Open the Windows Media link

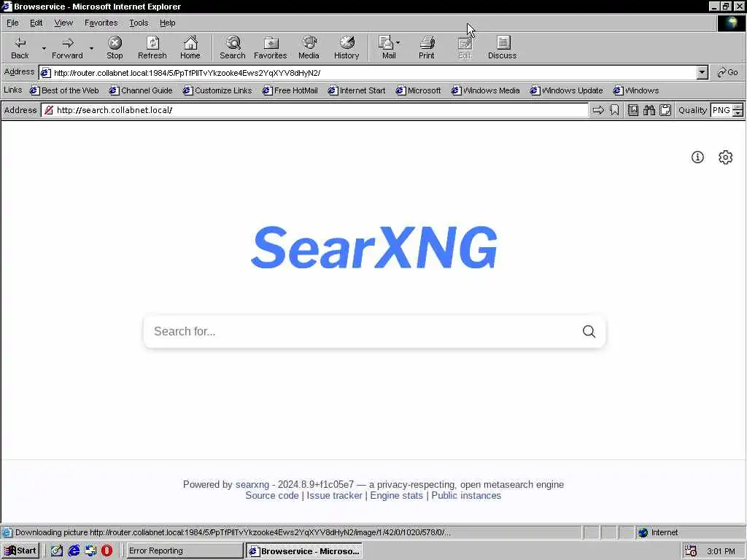pos(485,90)
